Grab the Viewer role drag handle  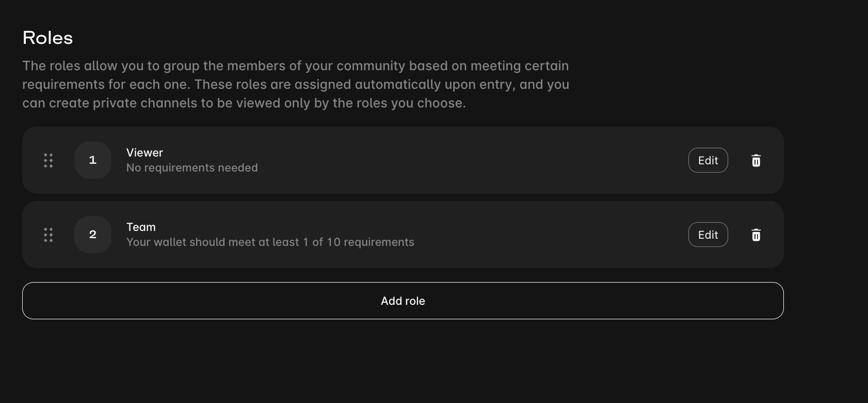[49, 160]
